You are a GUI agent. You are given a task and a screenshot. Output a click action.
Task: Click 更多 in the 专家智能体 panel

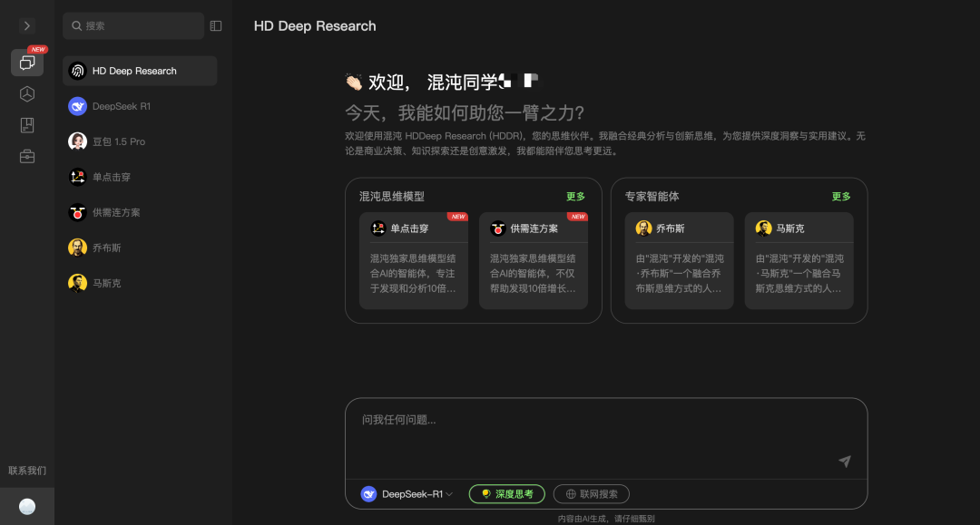pyautogui.click(x=841, y=197)
